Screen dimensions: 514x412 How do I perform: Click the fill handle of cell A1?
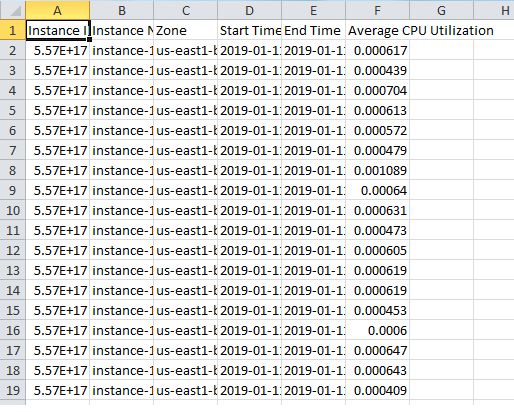tap(89, 39)
